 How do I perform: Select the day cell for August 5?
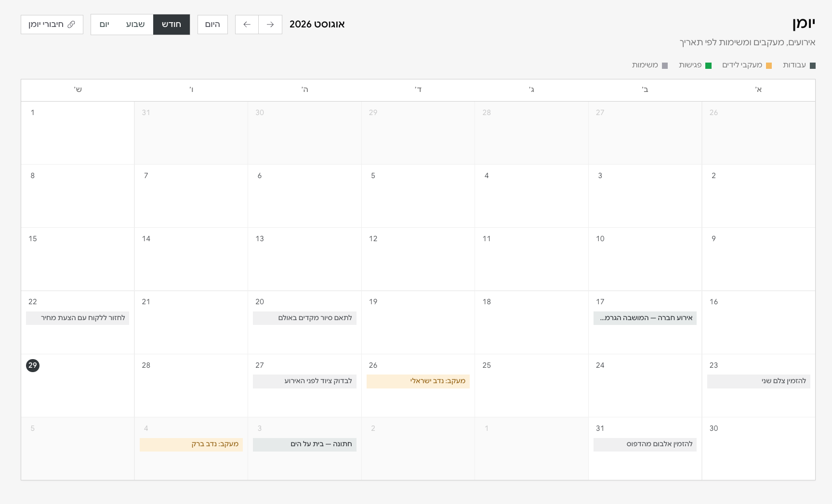418,196
